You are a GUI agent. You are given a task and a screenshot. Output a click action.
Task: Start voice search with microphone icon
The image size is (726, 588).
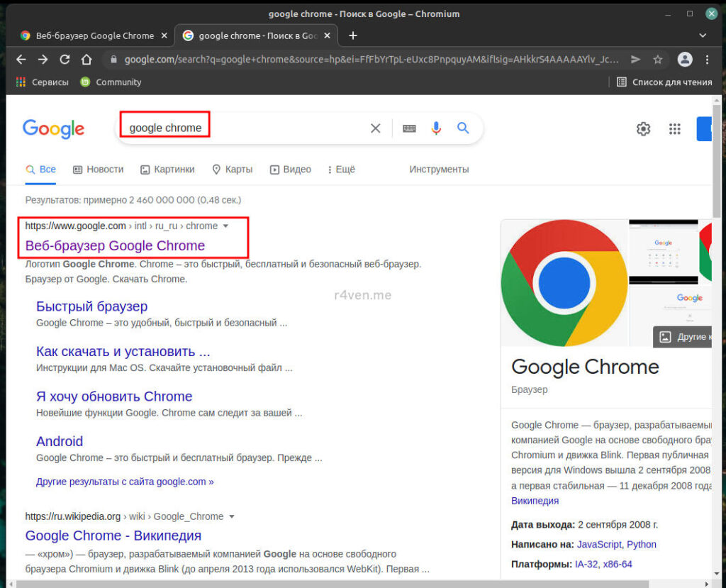[x=436, y=128]
